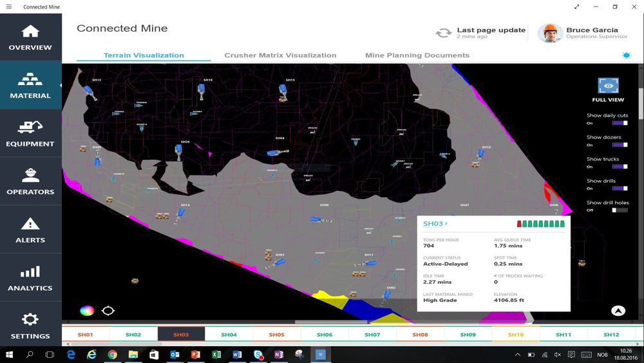This screenshot has width=644, height=363.
Task: Select shovel SH19 on the terrain map
Action: tap(201, 92)
